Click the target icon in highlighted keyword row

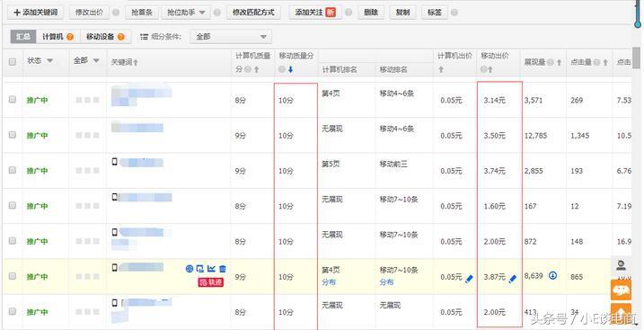pyautogui.click(x=190, y=269)
